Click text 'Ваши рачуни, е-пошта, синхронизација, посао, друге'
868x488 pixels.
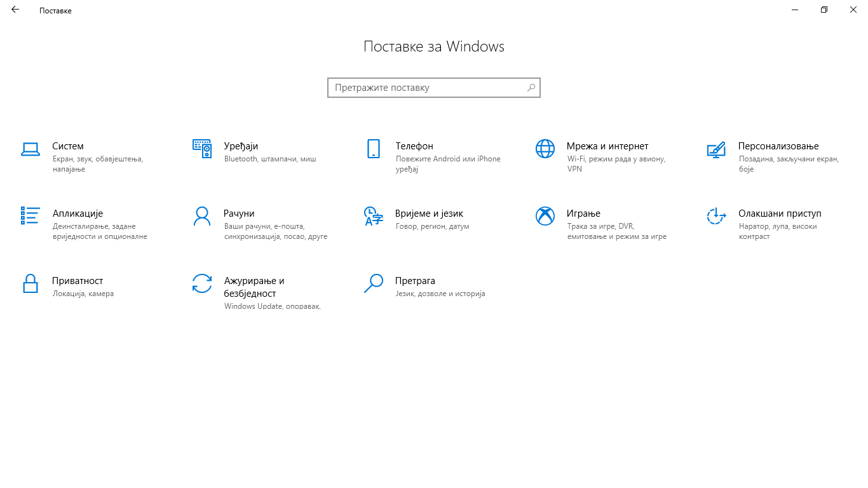click(x=276, y=231)
